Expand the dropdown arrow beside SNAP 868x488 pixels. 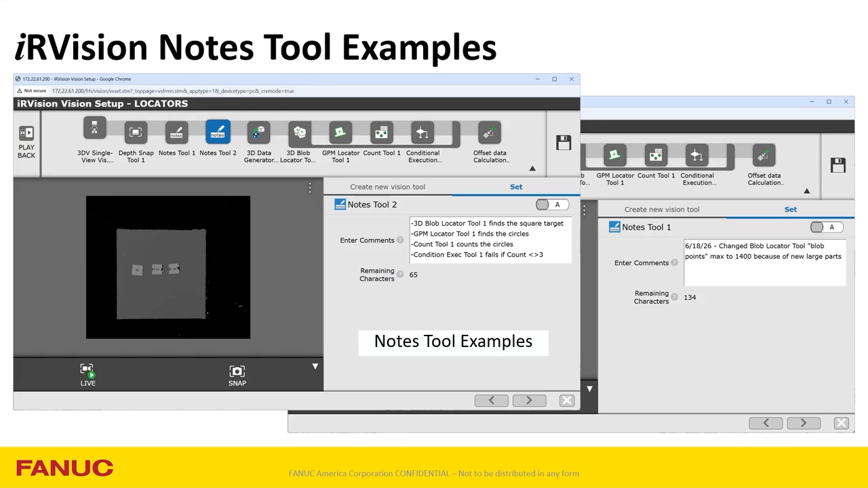coord(315,366)
